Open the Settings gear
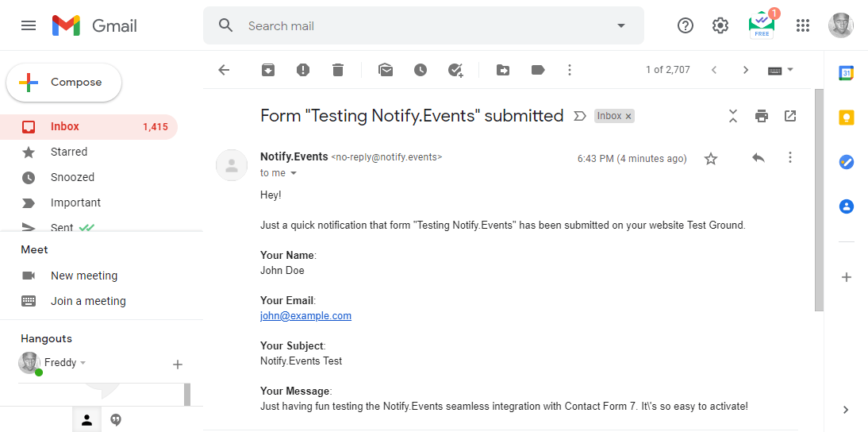The width and height of the screenshot is (868, 432). [720, 25]
